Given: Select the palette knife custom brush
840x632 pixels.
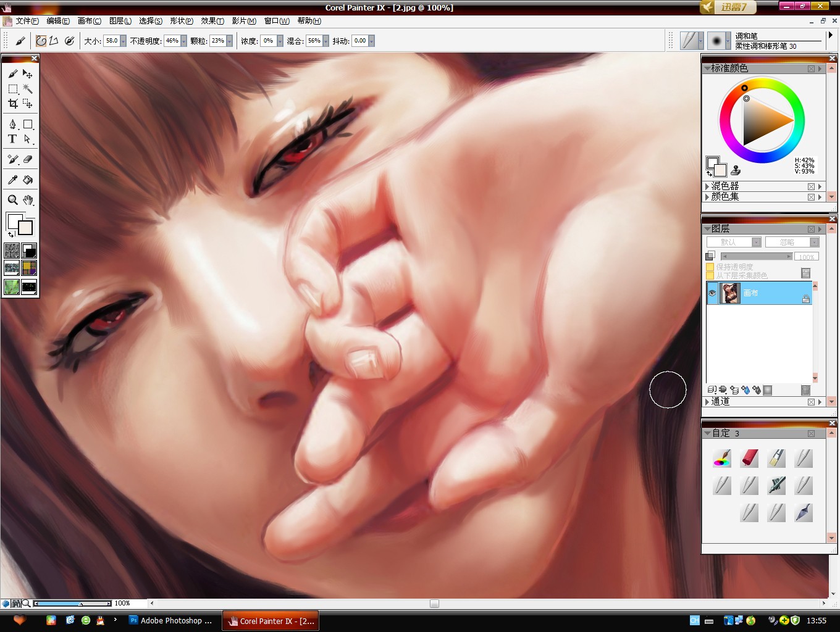Looking at the screenshot, I should pyautogui.click(x=804, y=512).
